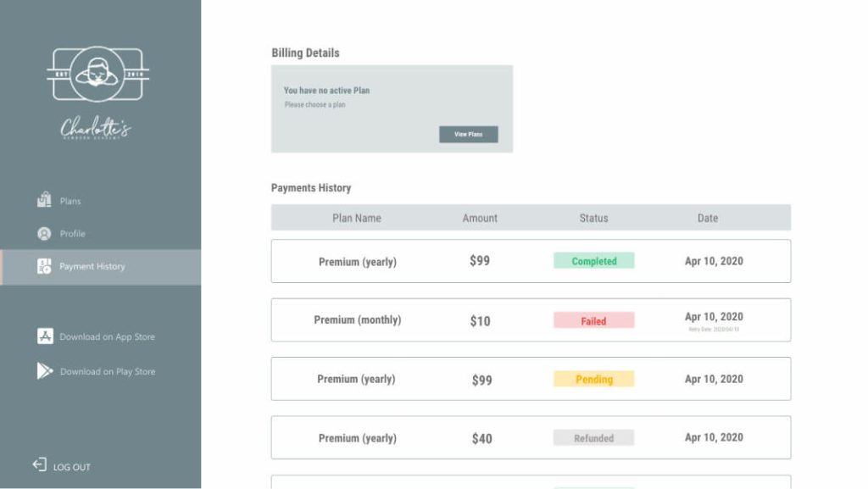Click the Play Store triangle icon
Image resolution: width=868 pixels, height=489 pixels.
click(x=45, y=370)
